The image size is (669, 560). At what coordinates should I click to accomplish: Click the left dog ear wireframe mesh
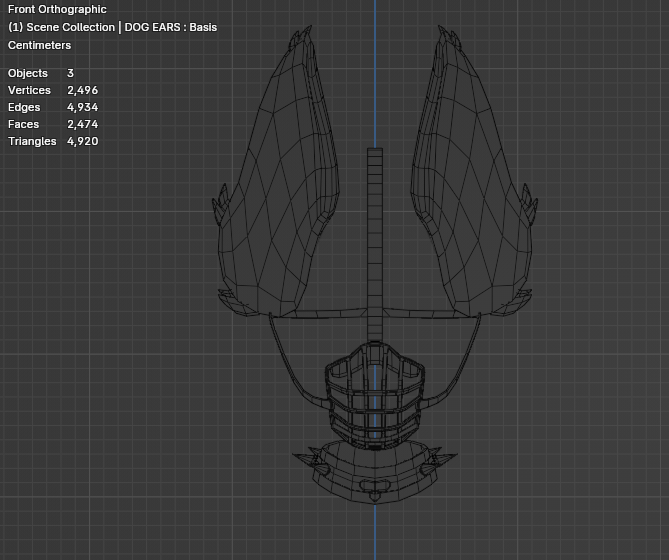[277, 179]
